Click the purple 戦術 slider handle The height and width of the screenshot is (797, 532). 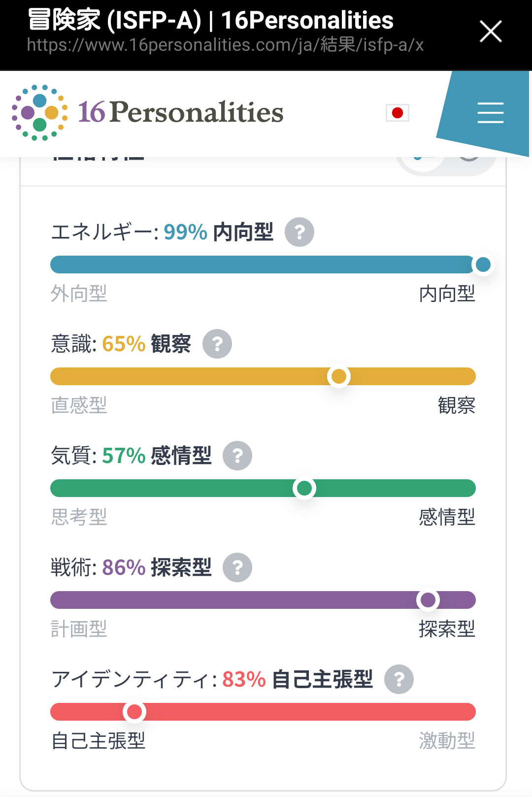pyautogui.click(x=428, y=600)
